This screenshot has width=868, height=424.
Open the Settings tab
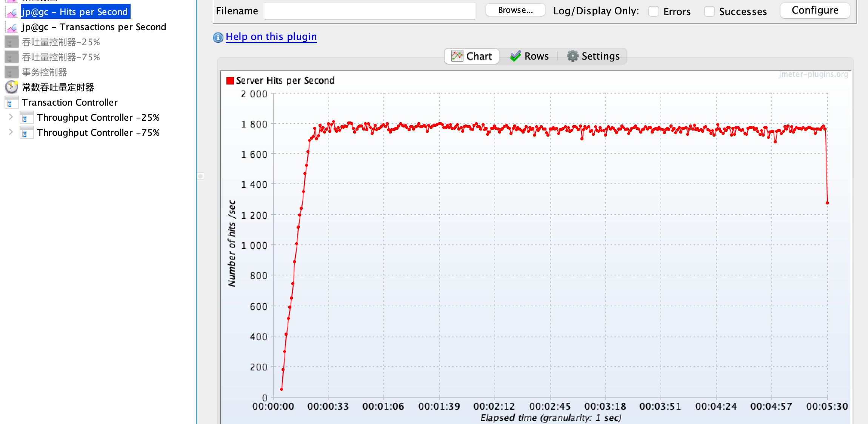[593, 56]
